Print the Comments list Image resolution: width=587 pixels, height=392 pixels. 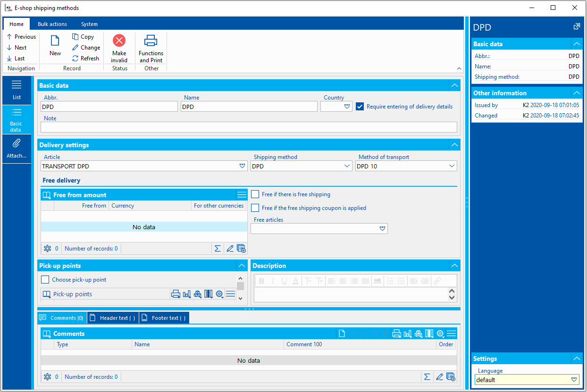coord(396,334)
